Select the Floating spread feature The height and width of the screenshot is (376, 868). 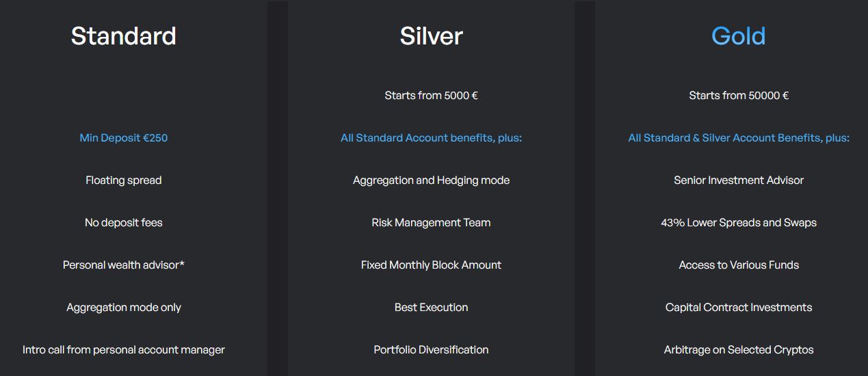tap(123, 180)
